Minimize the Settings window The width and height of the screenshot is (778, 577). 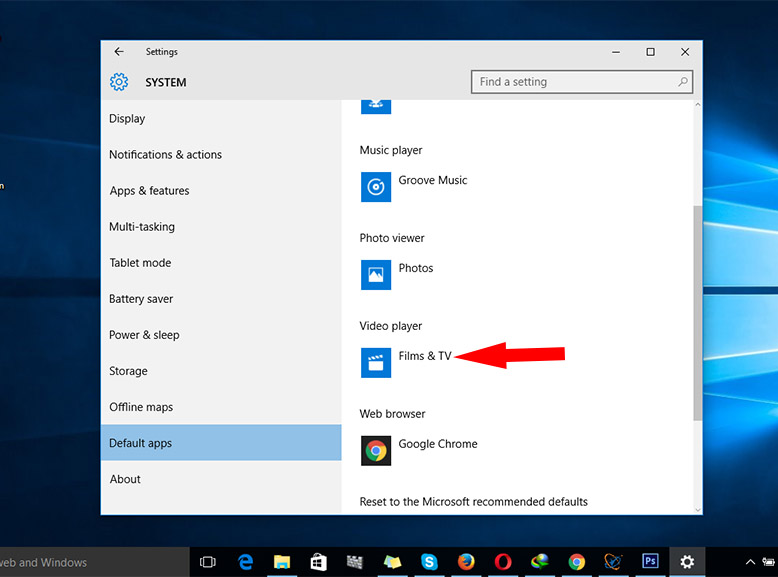pyautogui.click(x=616, y=52)
